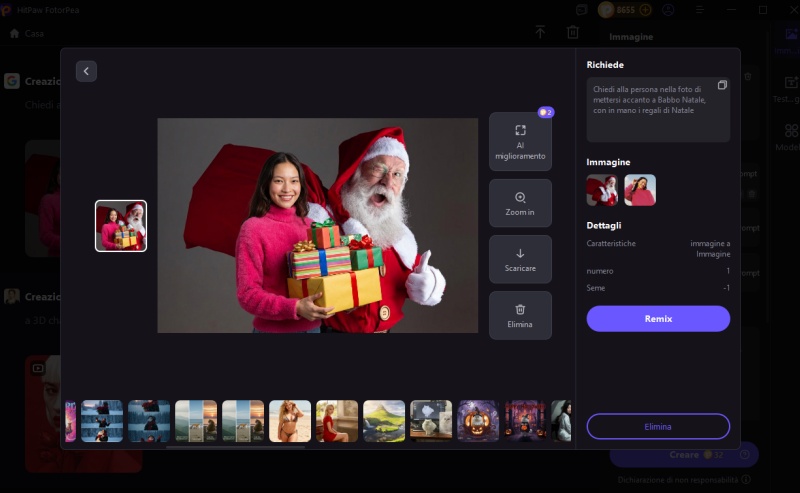Click the outlined Elimina button
800x493 pixels.
tap(658, 426)
